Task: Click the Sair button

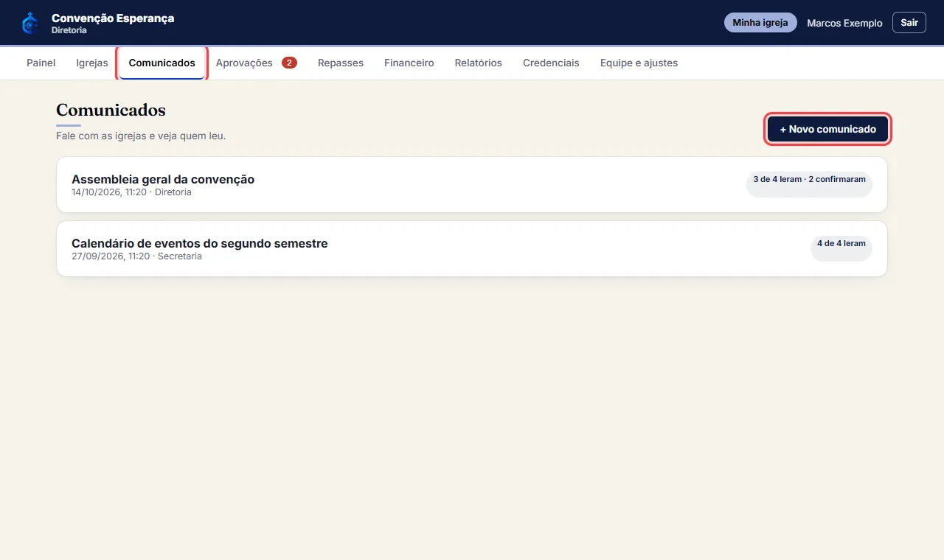Action: [x=909, y=23]
